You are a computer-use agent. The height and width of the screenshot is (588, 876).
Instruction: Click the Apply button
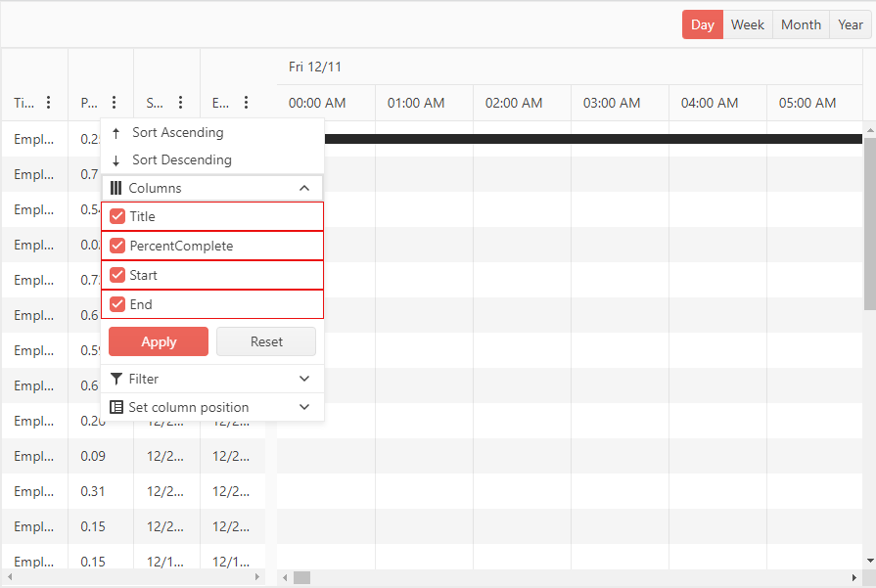158,341
